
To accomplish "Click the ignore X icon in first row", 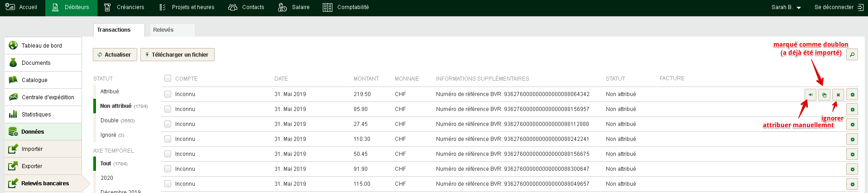I will pyautogui.click(x=838, y=95).
